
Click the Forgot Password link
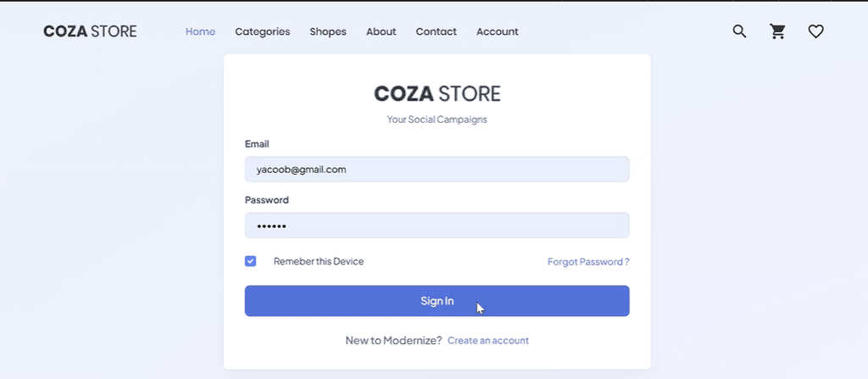588,262
